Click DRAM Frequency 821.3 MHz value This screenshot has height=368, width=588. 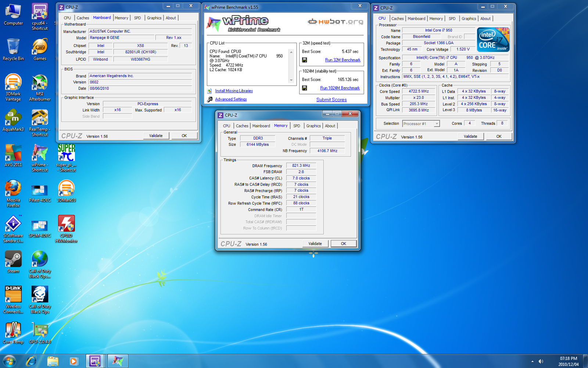301,166
